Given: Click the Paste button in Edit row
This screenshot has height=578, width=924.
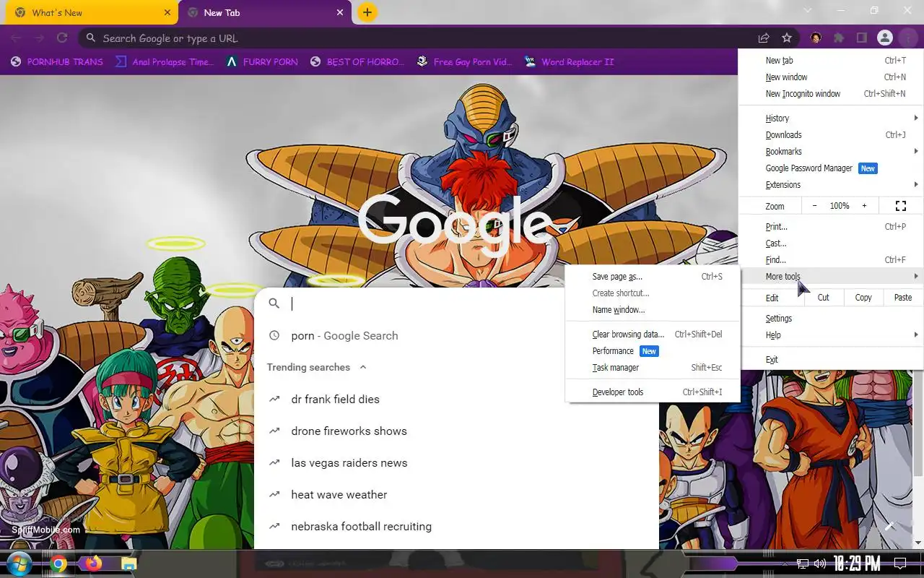Looking at the screenshot, I should [x=903, y=298].
